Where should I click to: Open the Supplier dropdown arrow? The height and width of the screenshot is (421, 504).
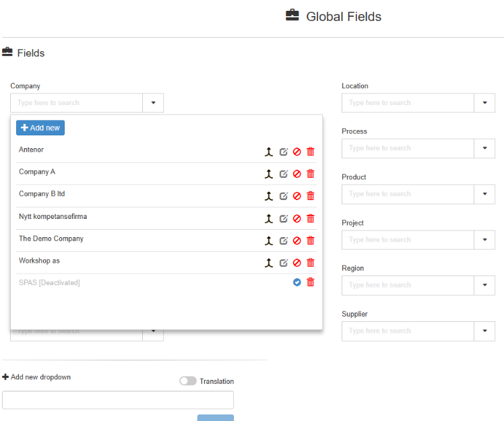click(x=484, y=331)
